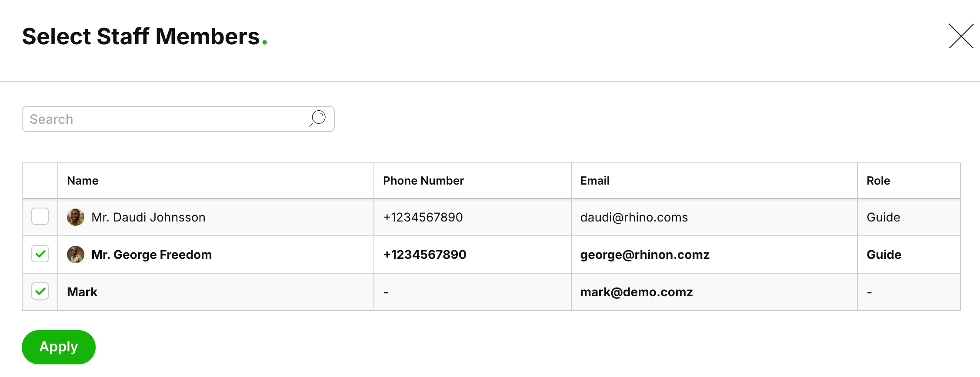980x377 pixels.
Task: Click the search magnifier icon
Action: pos(318,118)
